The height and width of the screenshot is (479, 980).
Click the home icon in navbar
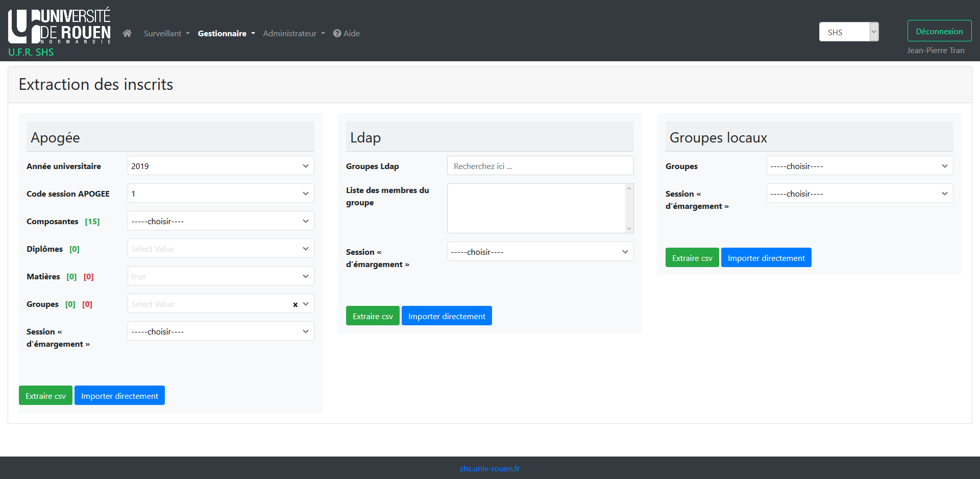pyautogui.click(x=127, y=33)
